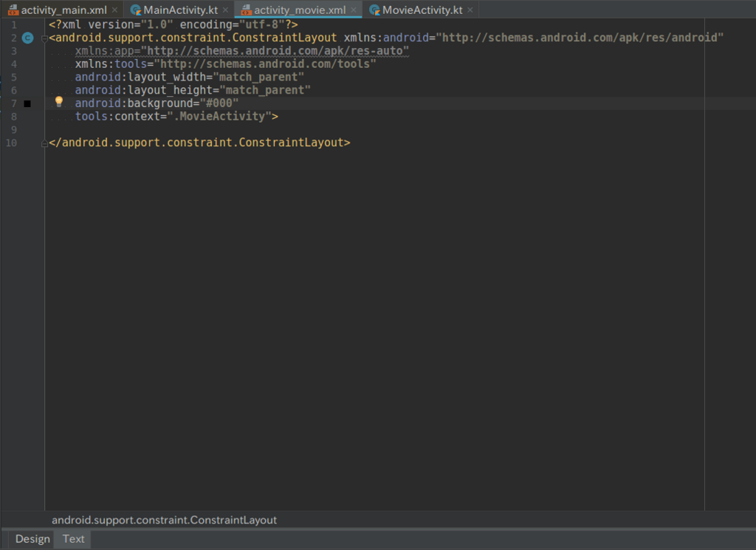Screen dimensions: 756x550
Task: Close the activity_movie.xml tab
Action: [354, 10]
